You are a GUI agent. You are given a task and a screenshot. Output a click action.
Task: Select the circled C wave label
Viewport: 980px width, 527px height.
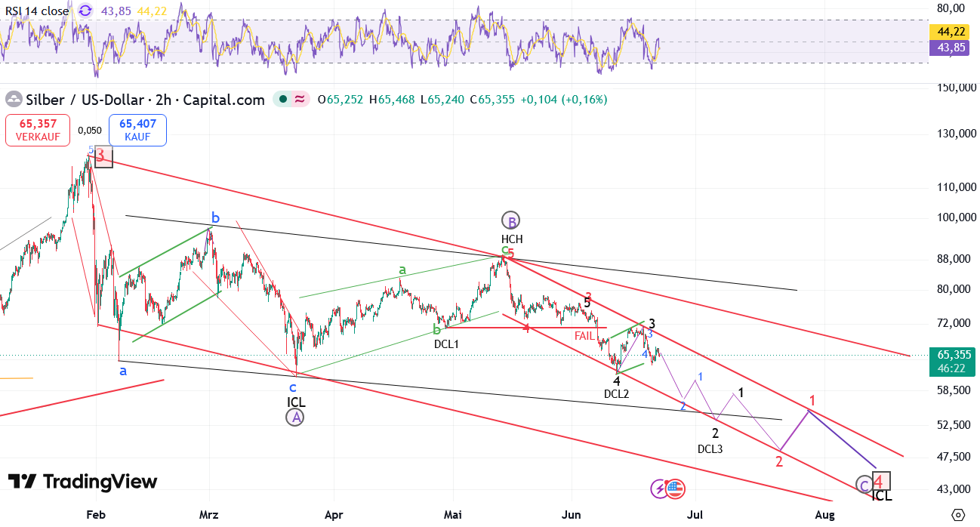tap(864, 484)
